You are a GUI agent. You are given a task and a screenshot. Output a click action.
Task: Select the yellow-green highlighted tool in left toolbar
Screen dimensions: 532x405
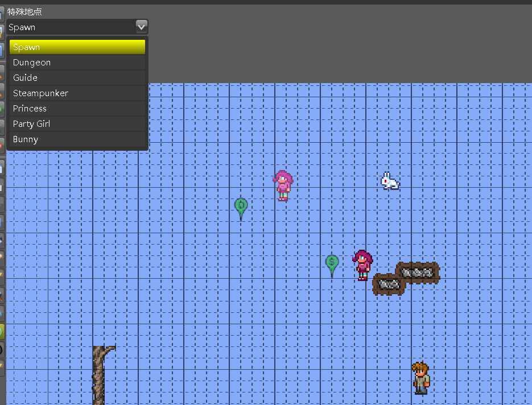[x=2, y=331]
